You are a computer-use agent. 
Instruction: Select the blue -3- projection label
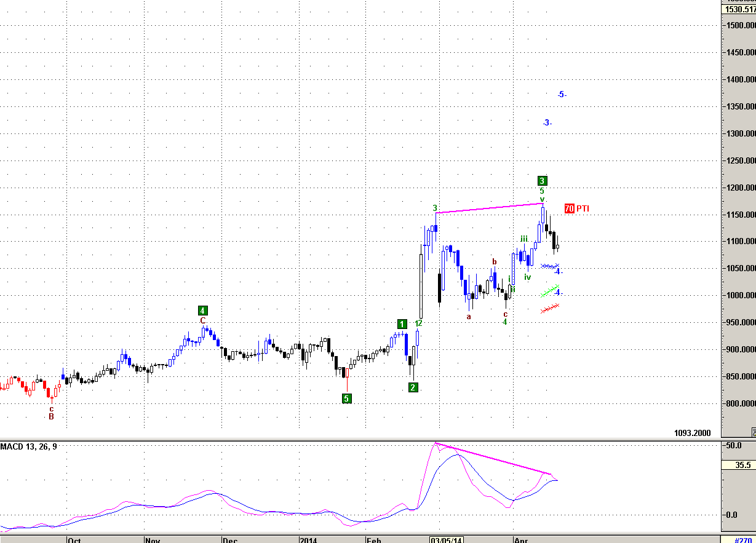coord(547,123)
